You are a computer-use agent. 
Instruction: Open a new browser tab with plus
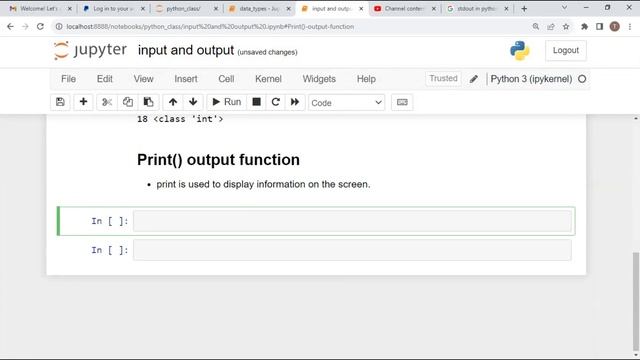point(524,9)
